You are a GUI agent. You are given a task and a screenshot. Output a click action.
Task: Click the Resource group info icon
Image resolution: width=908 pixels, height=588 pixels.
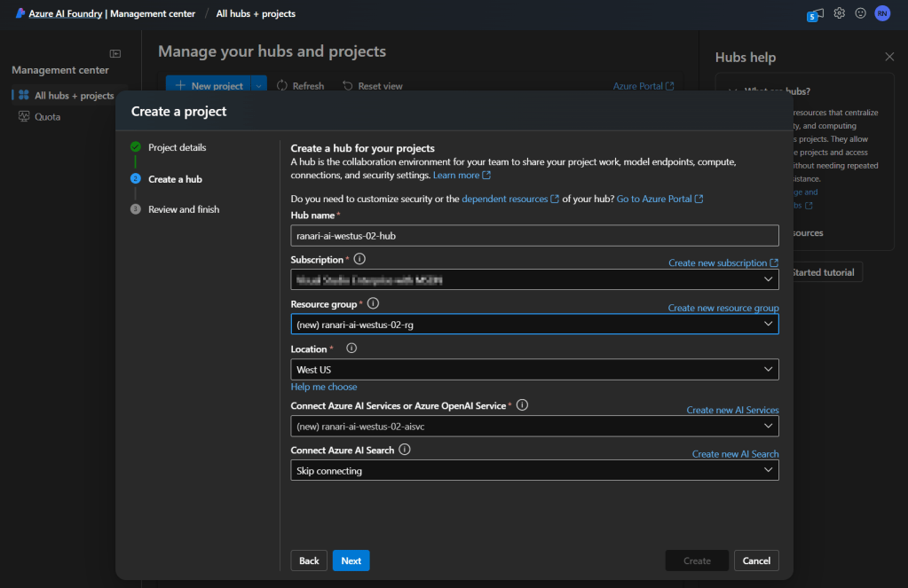[373, 304]
